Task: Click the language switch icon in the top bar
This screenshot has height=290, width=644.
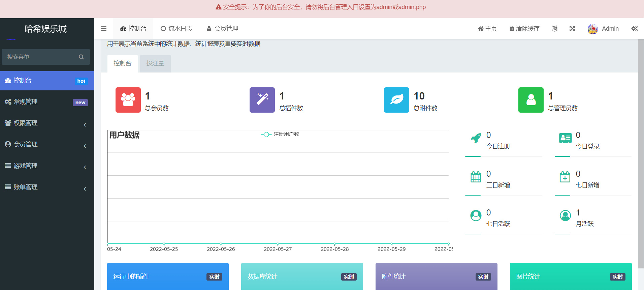Action: click(x=554, y=29)
